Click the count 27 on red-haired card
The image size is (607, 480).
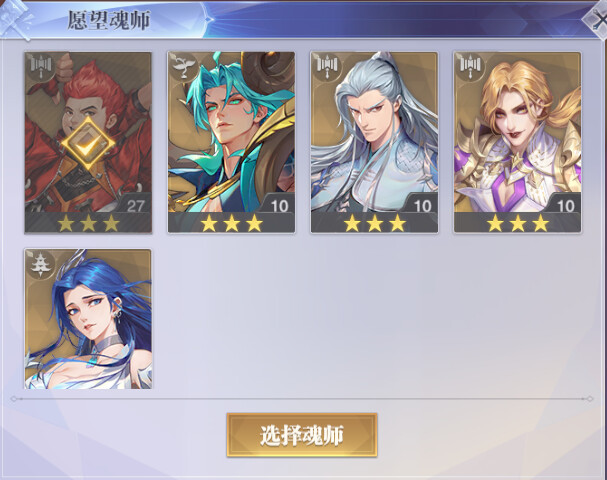135,206
